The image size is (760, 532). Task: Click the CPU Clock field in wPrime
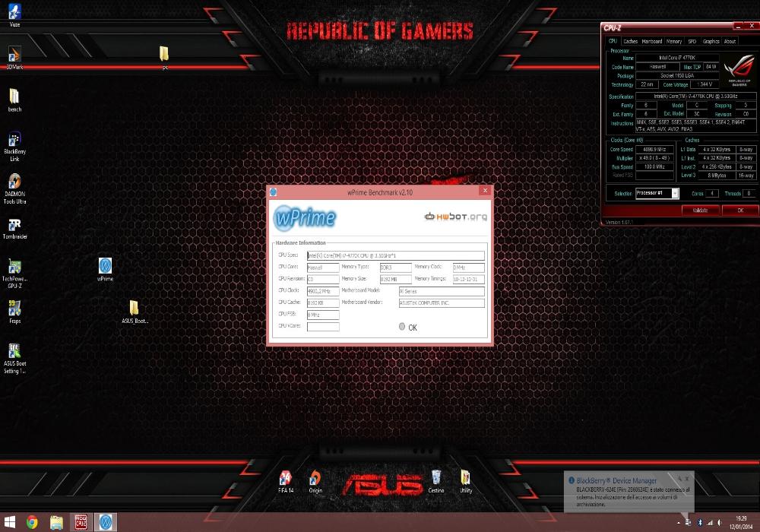tap(323, 291)
